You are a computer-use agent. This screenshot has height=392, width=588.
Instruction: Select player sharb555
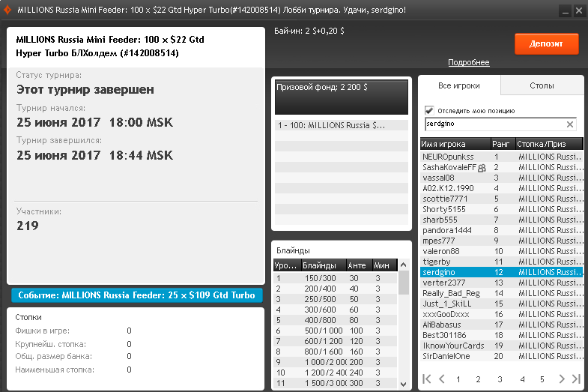tap(502, 220)
